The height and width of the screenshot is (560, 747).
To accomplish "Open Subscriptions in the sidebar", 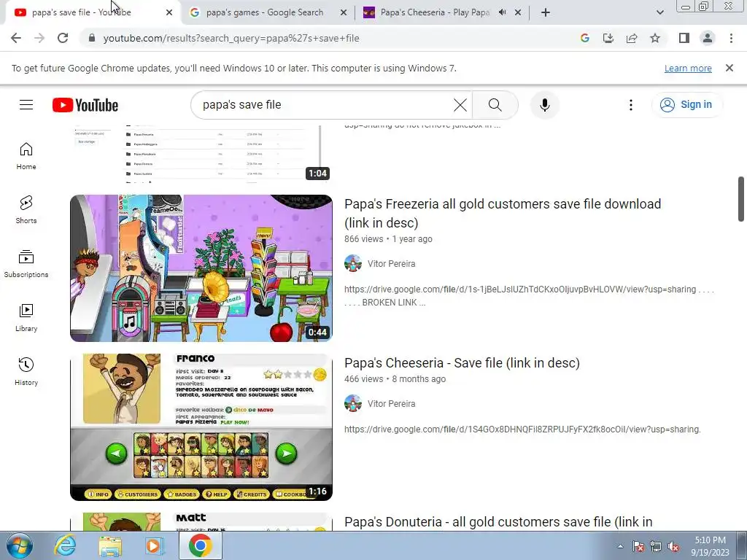I will coord(26,264).
